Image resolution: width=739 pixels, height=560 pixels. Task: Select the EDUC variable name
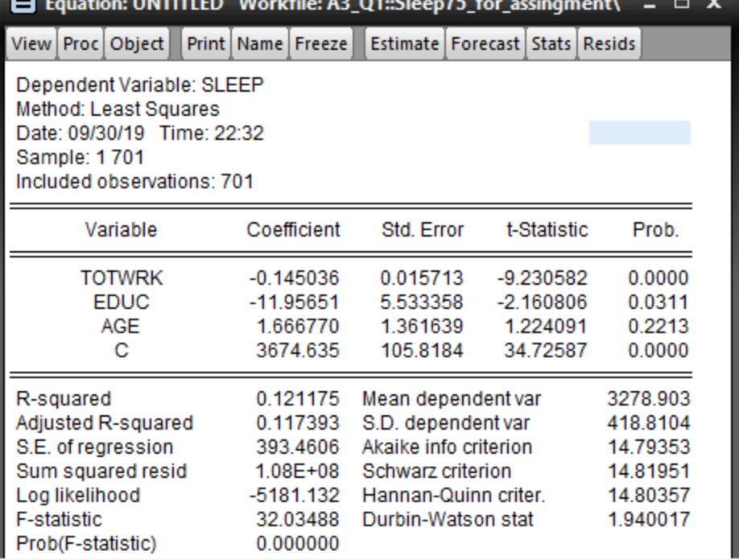[x=122, y=302]
